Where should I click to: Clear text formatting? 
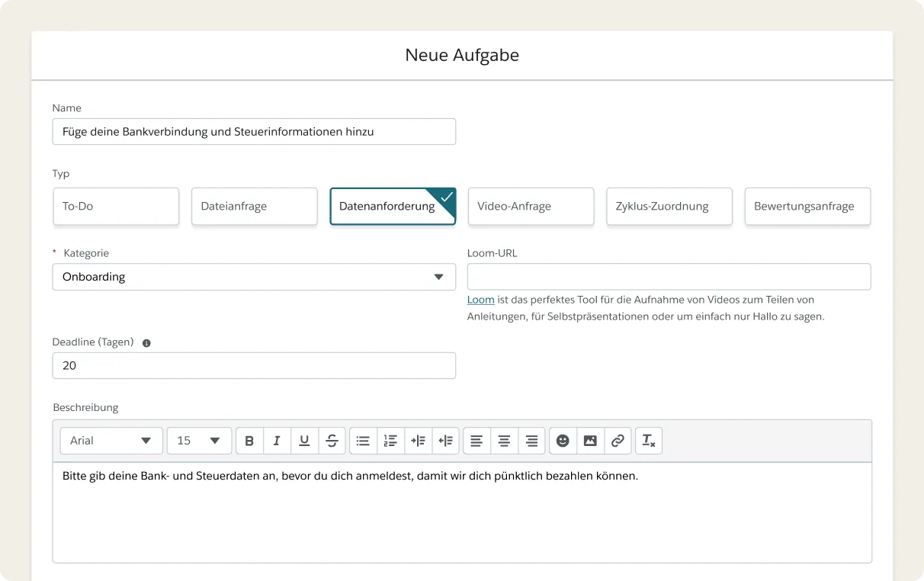649,441
